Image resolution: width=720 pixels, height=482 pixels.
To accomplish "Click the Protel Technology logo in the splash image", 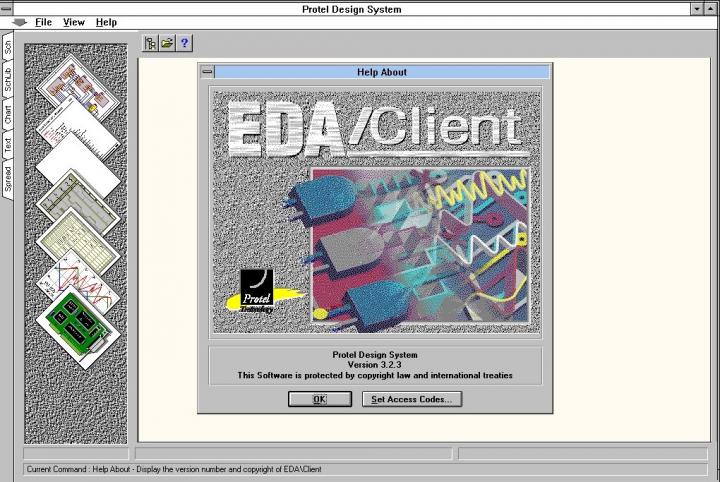I will (x=257, y=294).
